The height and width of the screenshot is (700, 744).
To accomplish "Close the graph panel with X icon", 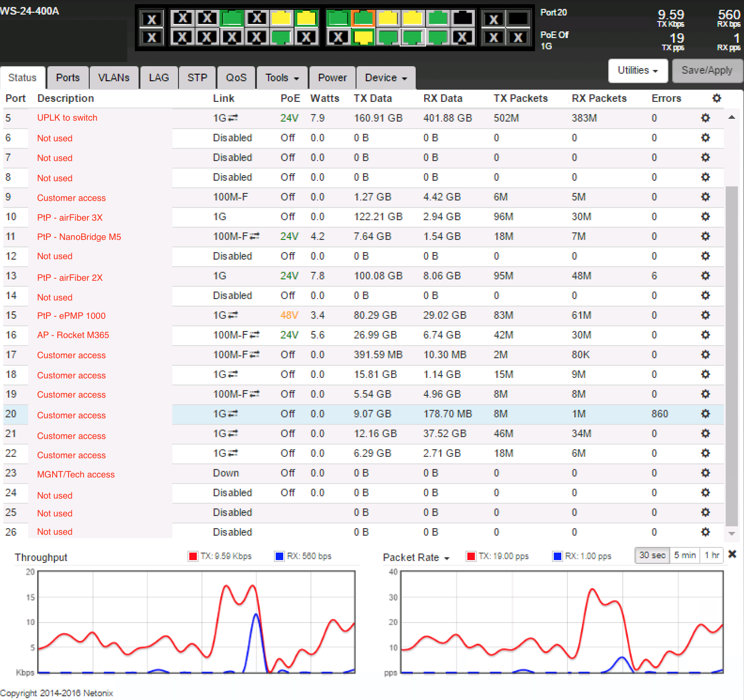I will 732,554.
